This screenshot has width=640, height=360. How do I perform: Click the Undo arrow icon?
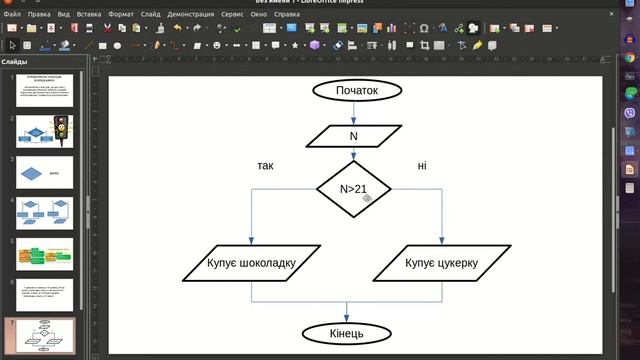click(x=178, y=28)
